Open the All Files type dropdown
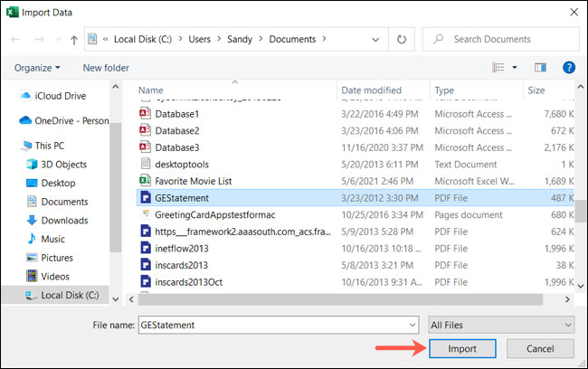 [501, 324]
